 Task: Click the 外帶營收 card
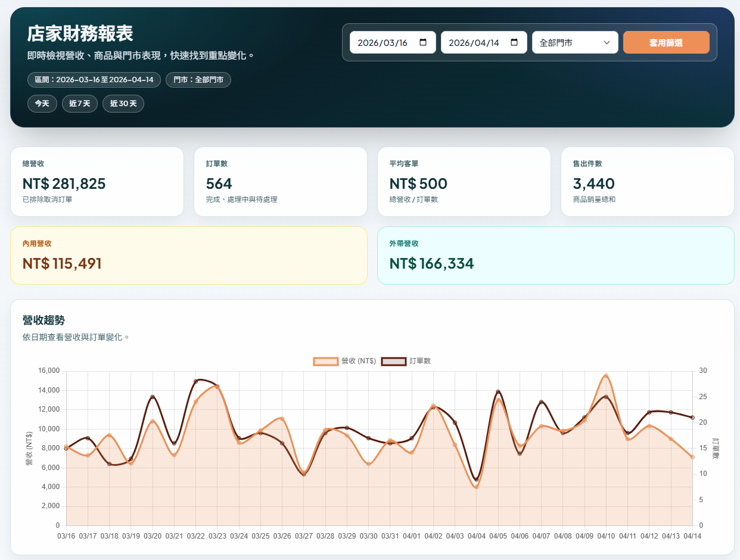click(555, 256)
